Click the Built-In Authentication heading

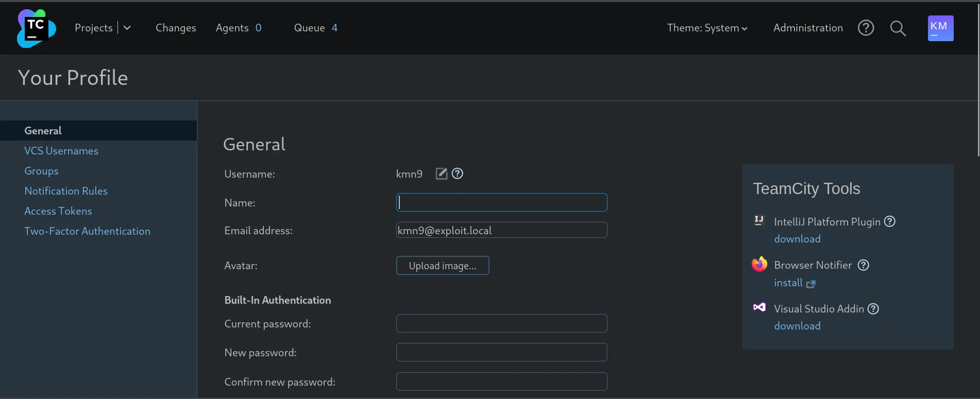click(x=278, y=300)
